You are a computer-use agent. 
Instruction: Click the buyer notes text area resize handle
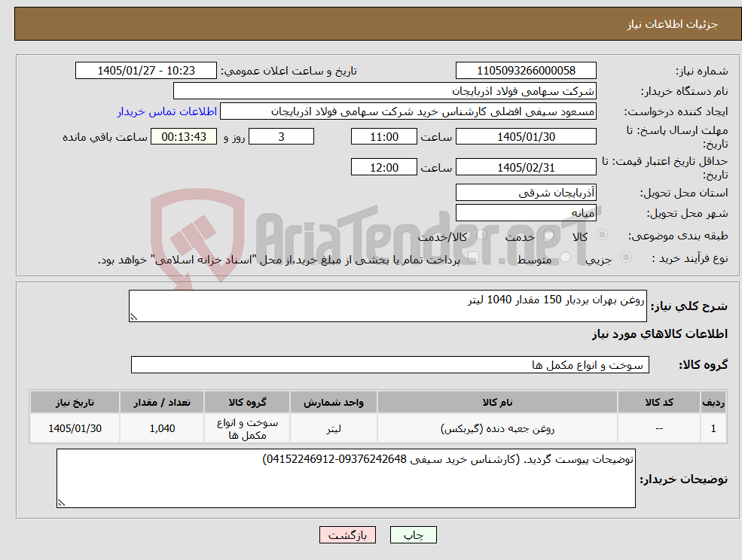pyautogui.click(x=61, y=503)
